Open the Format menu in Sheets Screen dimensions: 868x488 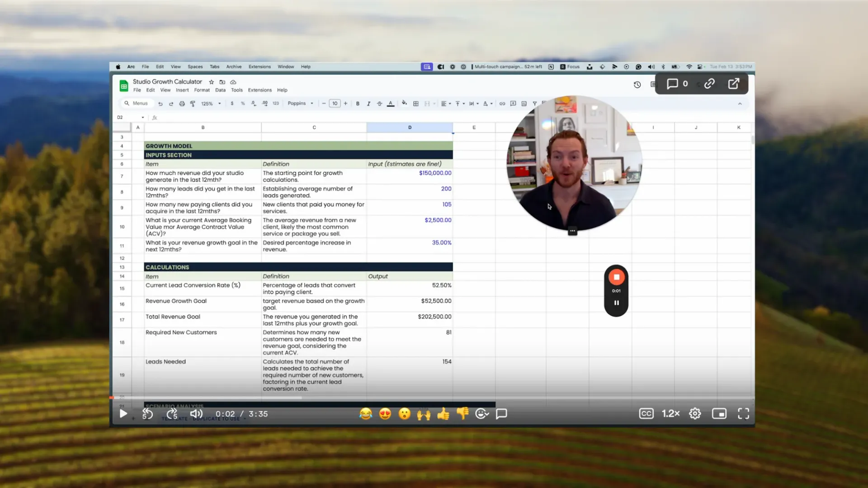tap(202, 90)
